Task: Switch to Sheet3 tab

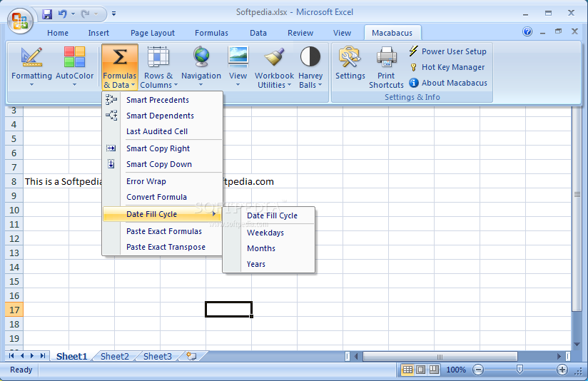Action: click(158, 356)
